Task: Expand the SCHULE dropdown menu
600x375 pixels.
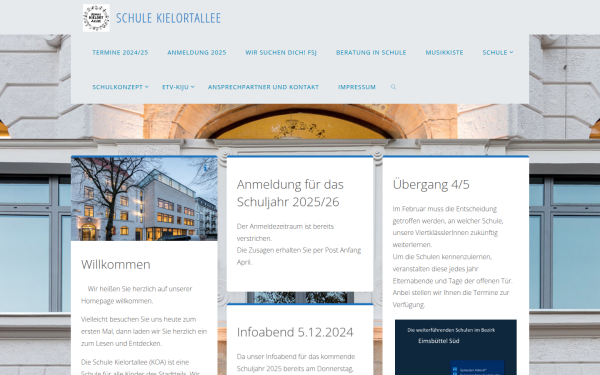Action: pyautogui.click(x=497, y=52)
